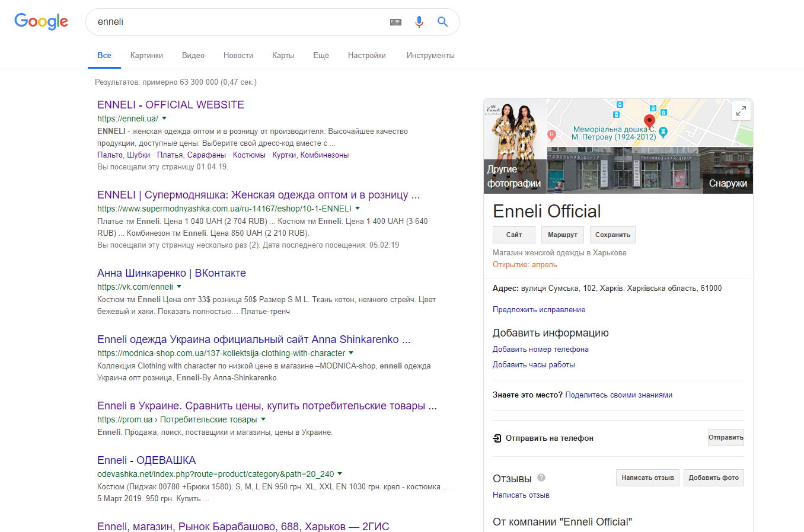
Task: Click the Enneli Official heading
Action: point(547,211)
